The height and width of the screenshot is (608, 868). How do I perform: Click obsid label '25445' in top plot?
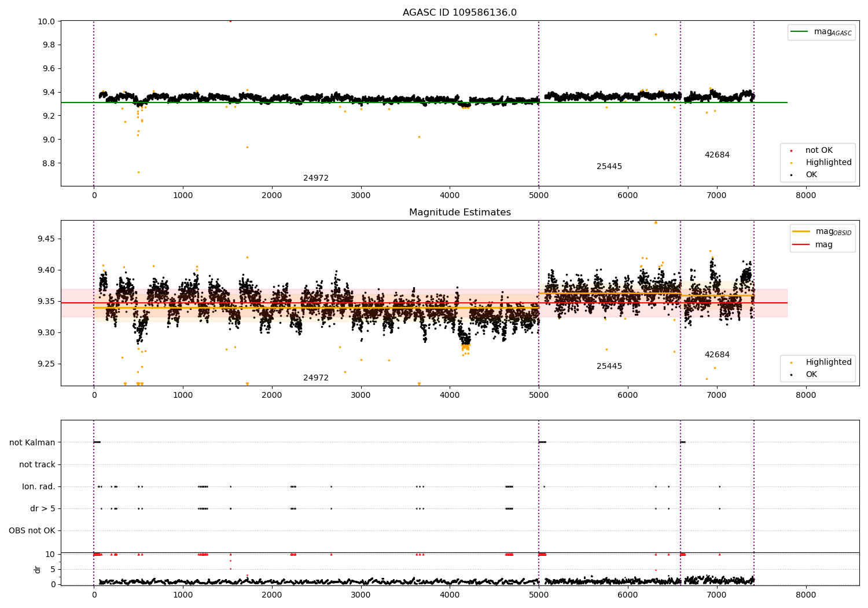[x=609, y=167]
